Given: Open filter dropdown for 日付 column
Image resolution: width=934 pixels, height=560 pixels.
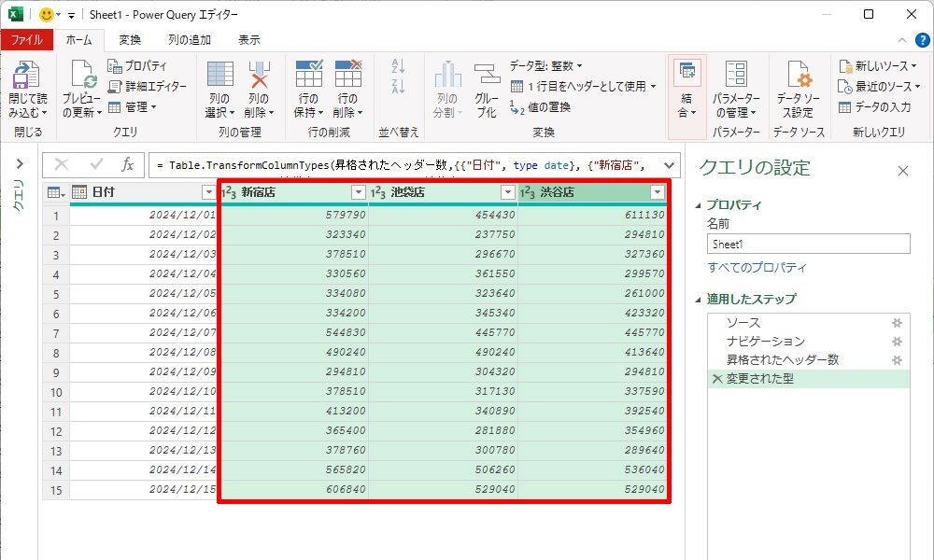Looking at the screenshot, I should pyautogui.click(x=208, y=192).
